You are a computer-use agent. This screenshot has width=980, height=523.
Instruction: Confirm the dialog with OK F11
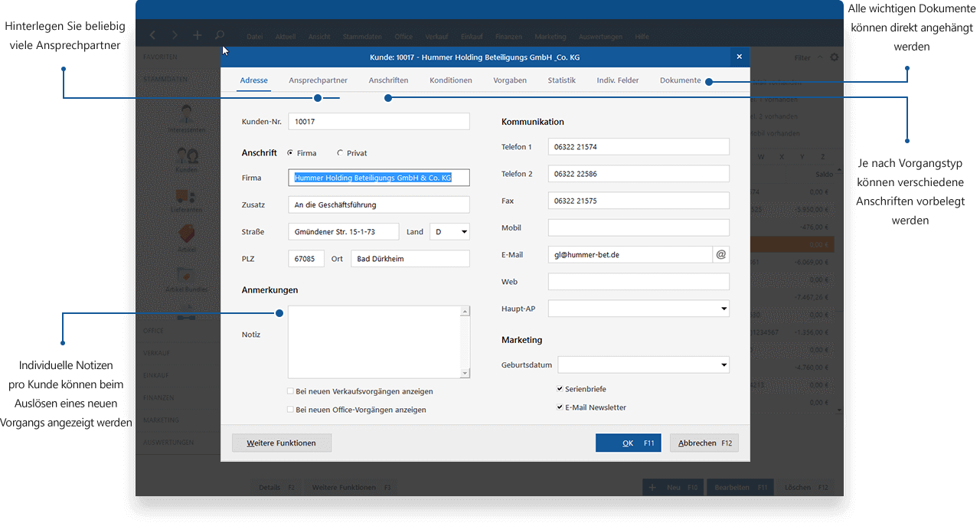628,443
